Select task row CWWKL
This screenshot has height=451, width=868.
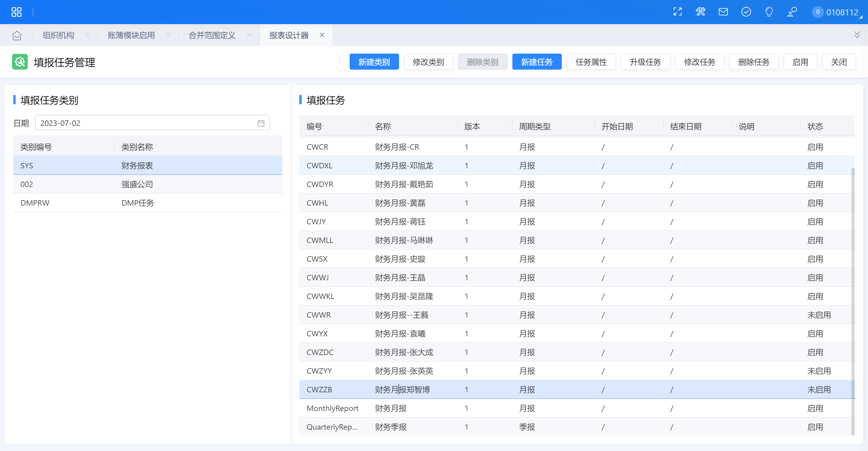point(577,296)
